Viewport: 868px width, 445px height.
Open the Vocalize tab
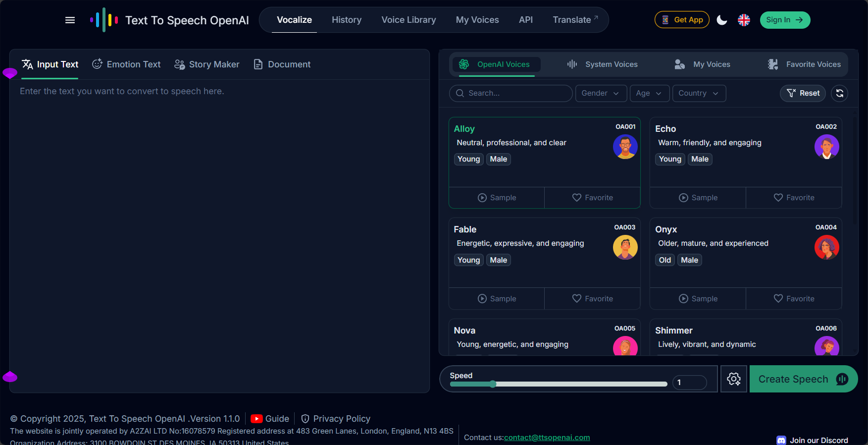[294, 20]
